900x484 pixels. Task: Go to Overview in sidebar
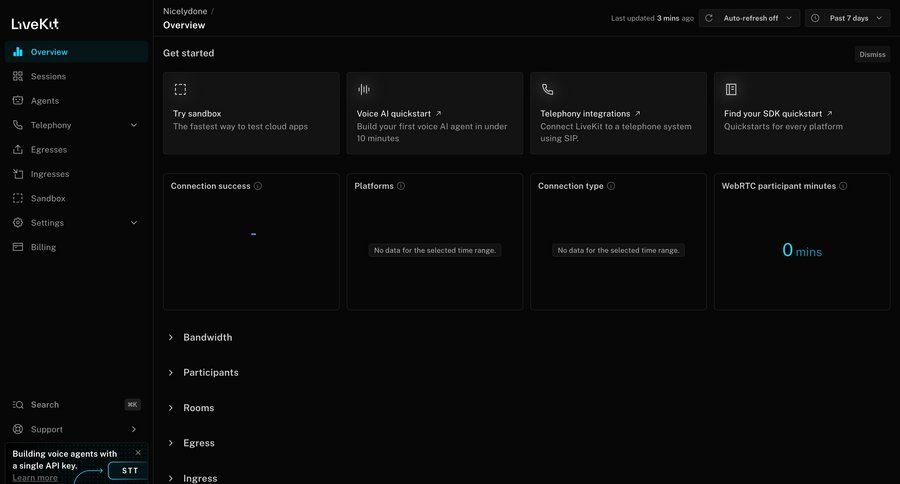click(x=76, y=52)
